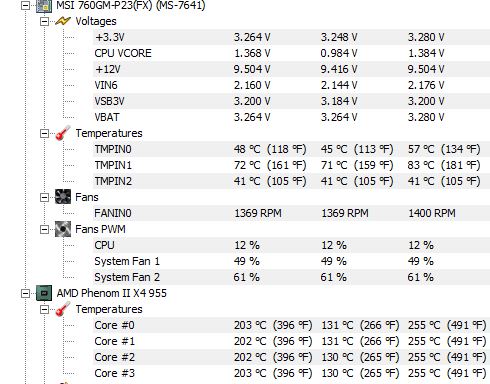This screenshot has width=490, height=384.
Task: Collapse the Fans PWM section
Action: pos(44,230)
